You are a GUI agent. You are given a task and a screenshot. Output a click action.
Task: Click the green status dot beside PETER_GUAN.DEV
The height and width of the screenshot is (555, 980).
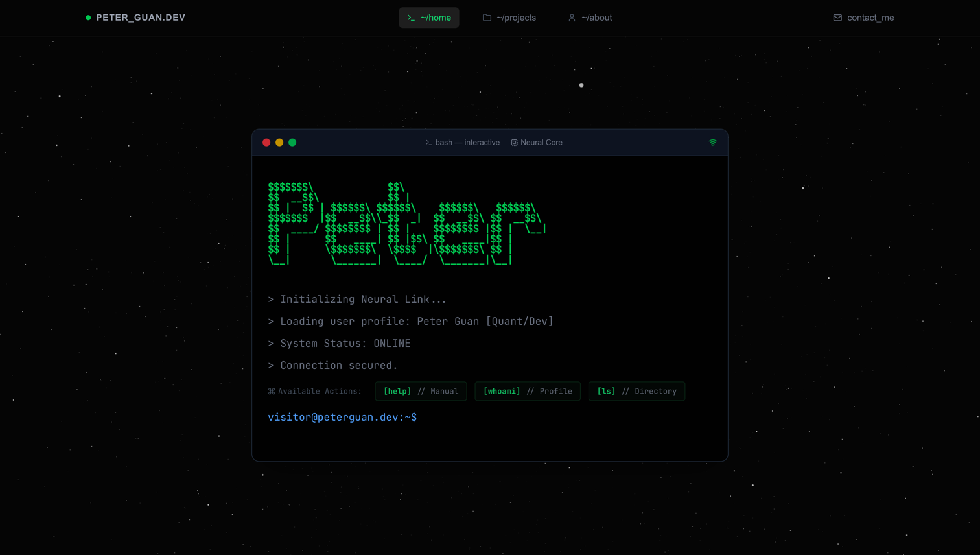point(87,18)
